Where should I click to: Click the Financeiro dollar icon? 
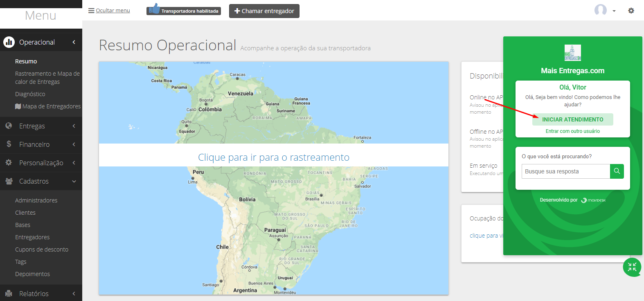9,144
